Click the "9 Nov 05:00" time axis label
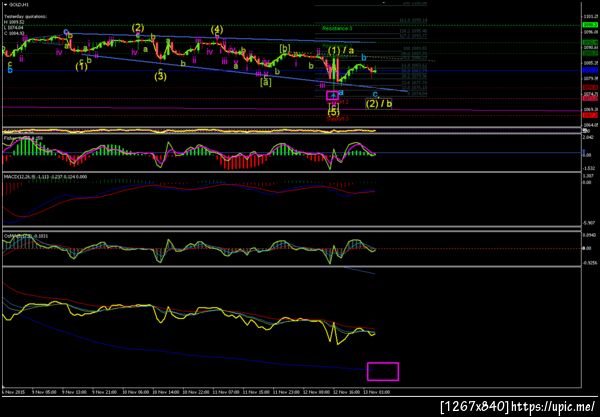 click(44, 392)
